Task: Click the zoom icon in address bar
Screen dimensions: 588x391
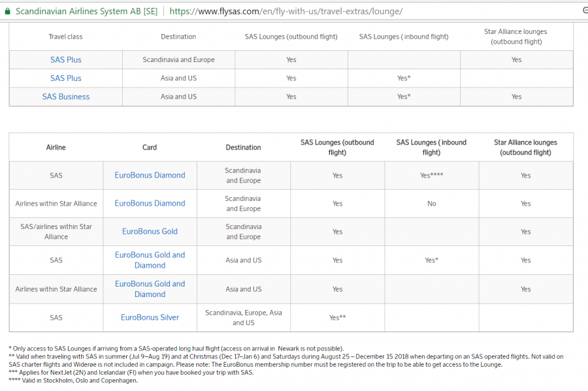Action: tap(583, 11)
